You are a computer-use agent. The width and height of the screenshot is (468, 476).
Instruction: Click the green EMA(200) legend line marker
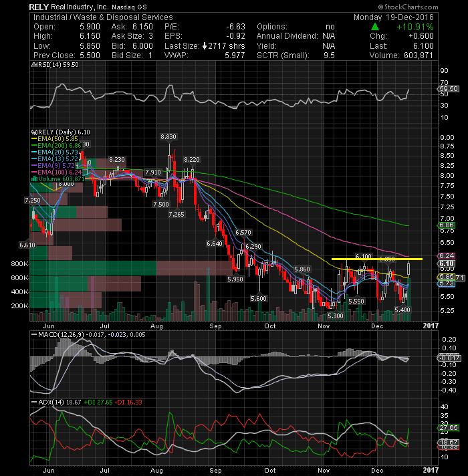point(34,146)
